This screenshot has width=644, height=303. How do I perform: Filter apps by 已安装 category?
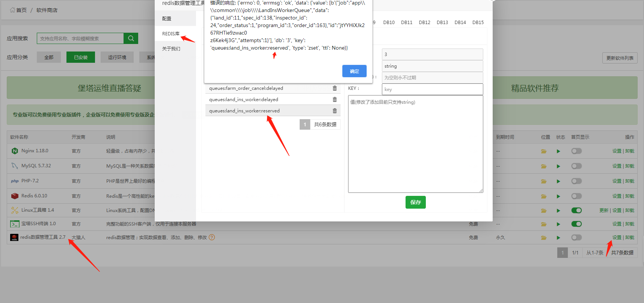pyautogui.click(x=81, y=57)
